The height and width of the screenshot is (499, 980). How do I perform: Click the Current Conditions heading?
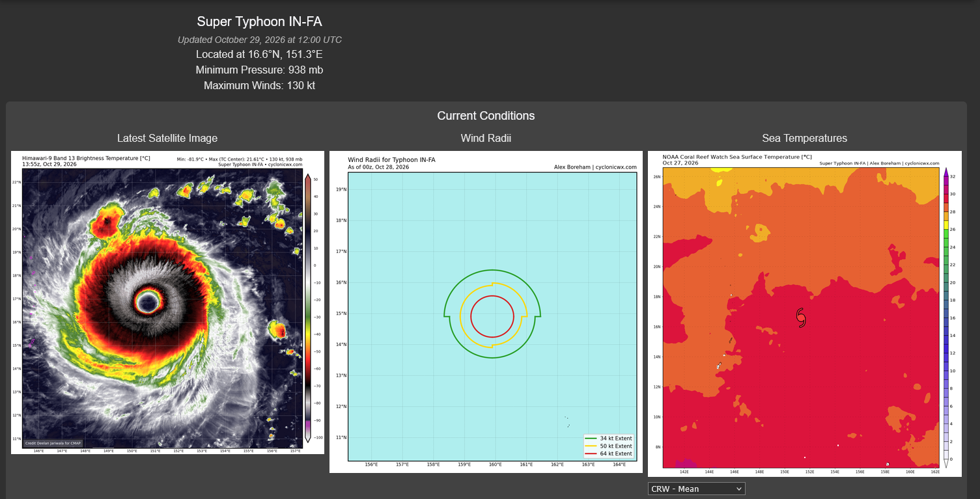click(x=486, y=116)
